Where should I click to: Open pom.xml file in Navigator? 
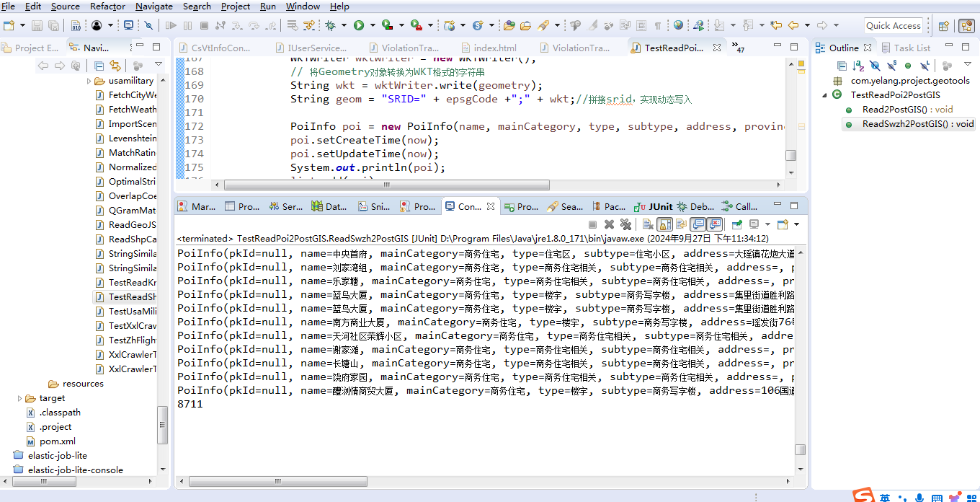[57, 441]
